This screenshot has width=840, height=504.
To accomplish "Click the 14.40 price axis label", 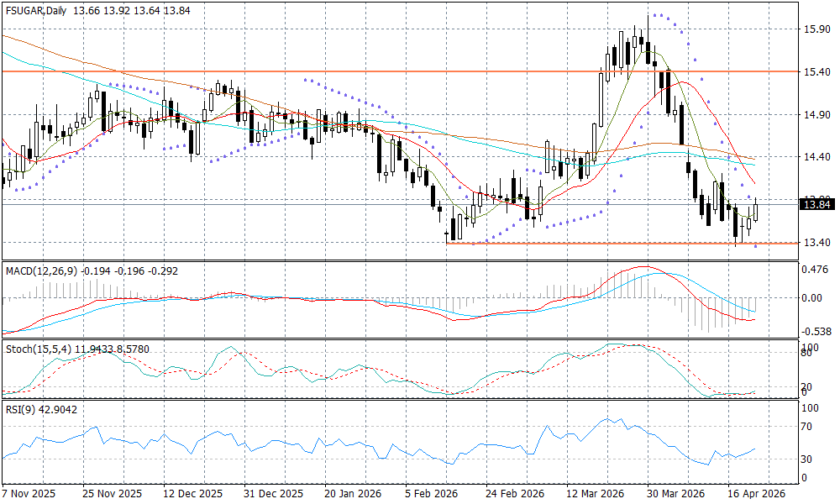I will [816, 157].
